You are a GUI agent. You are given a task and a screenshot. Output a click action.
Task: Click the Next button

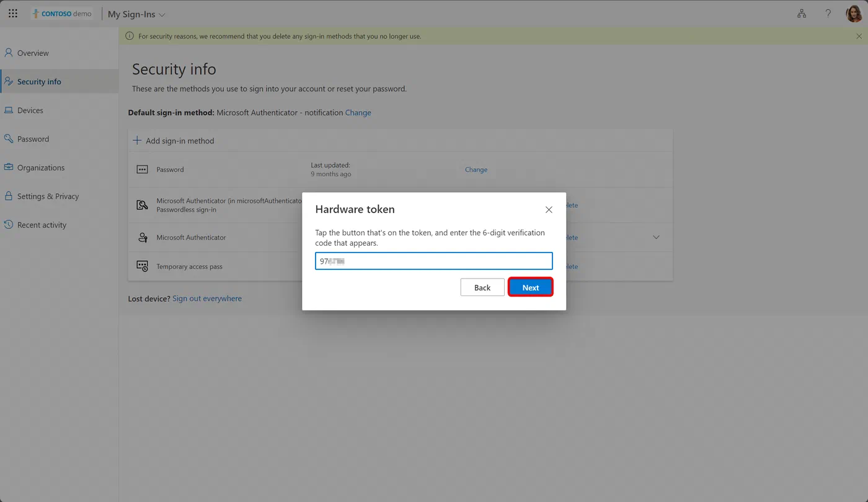point(531,287)
